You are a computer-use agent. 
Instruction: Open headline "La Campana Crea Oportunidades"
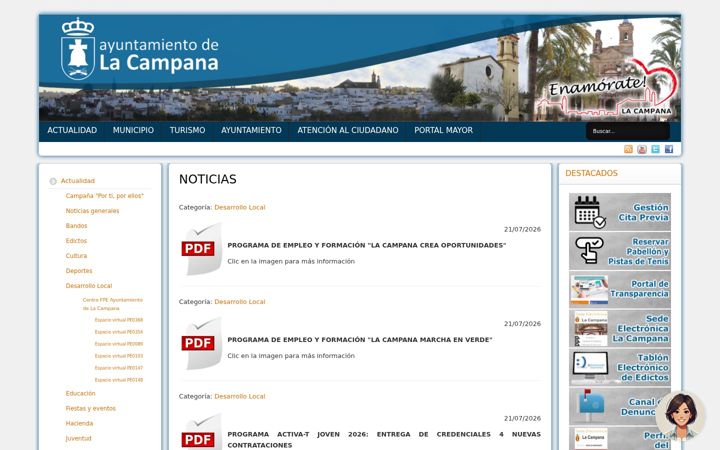tap(366, 245)
